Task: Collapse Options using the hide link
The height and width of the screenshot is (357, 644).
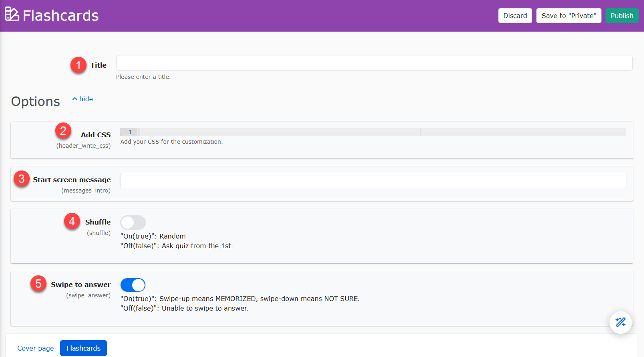Action: coord(83,99)
